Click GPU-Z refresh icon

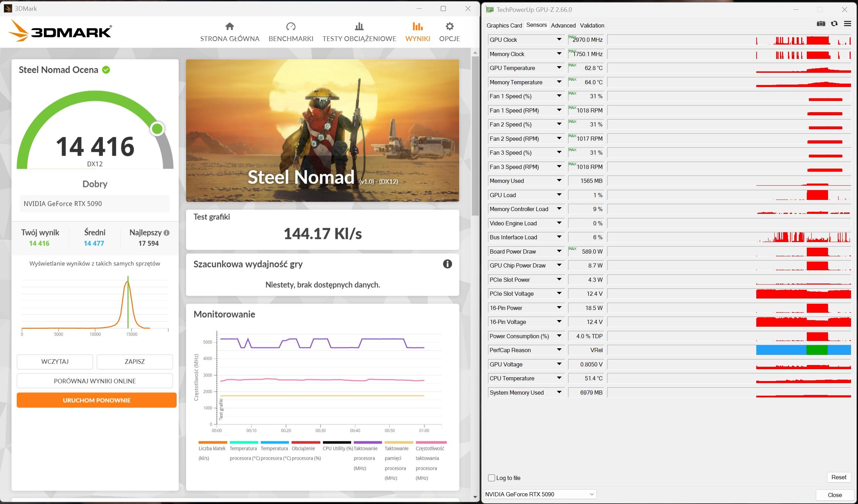(x=834, y=24)
